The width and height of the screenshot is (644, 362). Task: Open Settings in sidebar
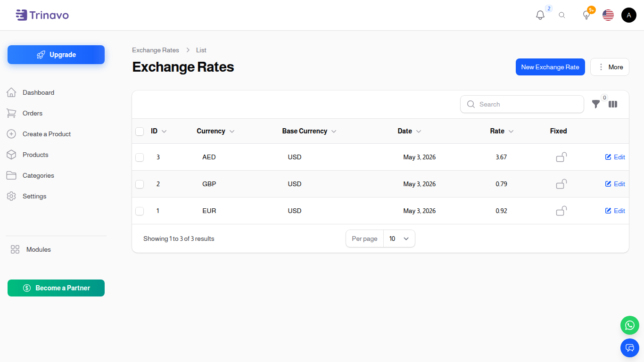click(26, 196)
